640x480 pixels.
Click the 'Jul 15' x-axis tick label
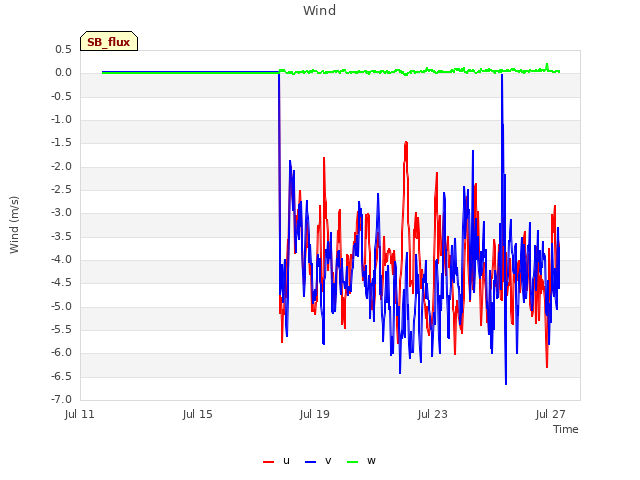click(198, 414)
